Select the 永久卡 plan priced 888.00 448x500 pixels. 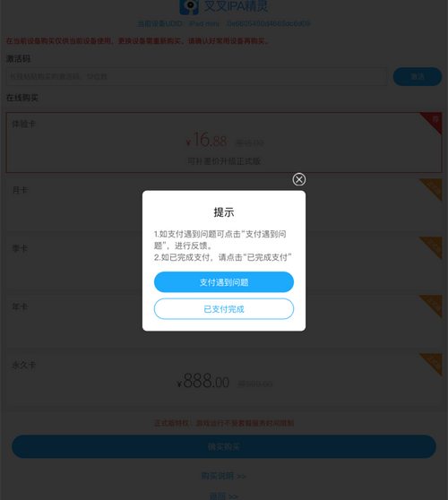click(x=224, y=381)
